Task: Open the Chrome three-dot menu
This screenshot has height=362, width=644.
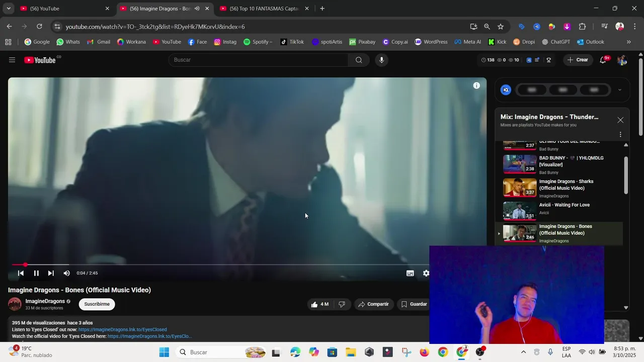Action: point(634,27)
